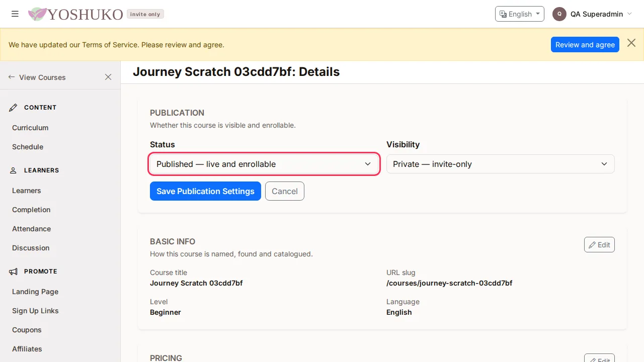Open the English language dropdown

pyautogui.click(x=520, y=14)
